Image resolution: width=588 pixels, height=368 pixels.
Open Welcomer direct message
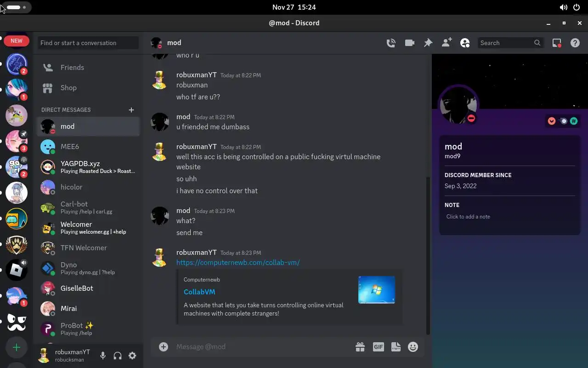pos(88,227)
